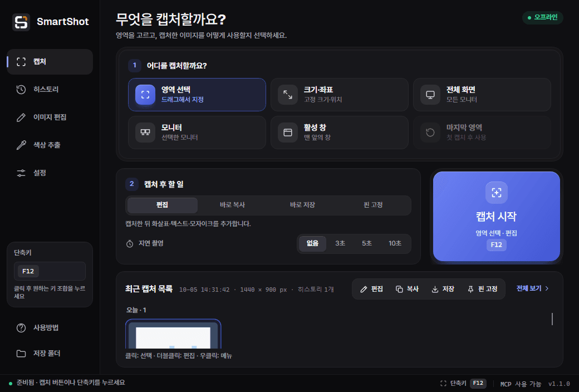Open the 캡처 sidebar section
Image resolution: width=579 pixels, height=392 pixels.
[50, 62]
